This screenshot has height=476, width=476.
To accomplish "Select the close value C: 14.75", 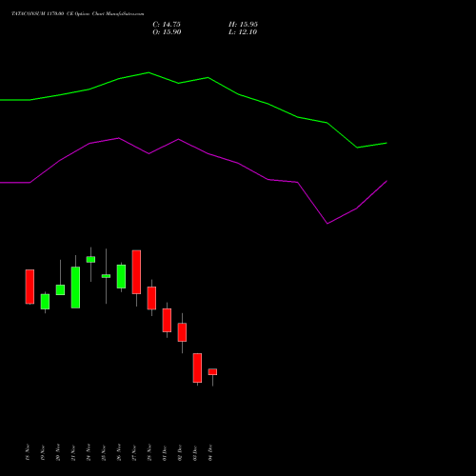I will coord(167,25).
